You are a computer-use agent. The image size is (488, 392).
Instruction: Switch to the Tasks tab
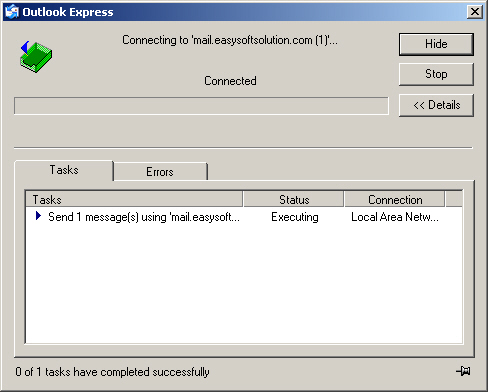[64, 170]
